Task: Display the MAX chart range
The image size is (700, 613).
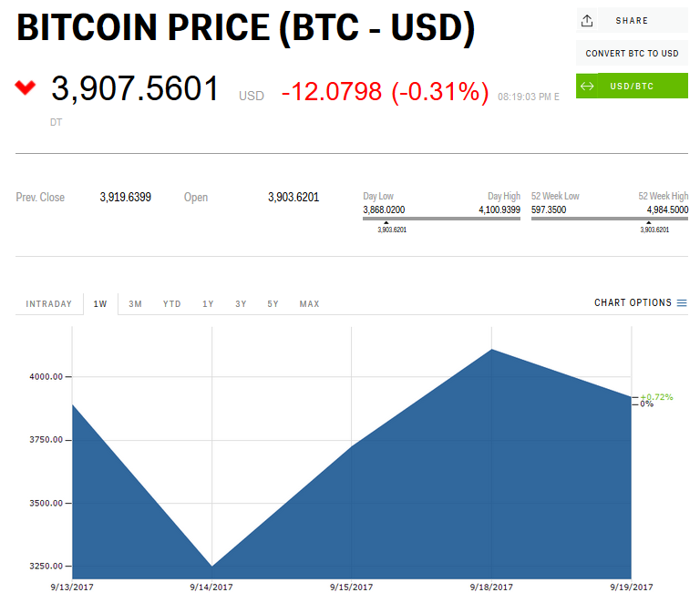Action: pyautogui.click(x=310, y=304)
